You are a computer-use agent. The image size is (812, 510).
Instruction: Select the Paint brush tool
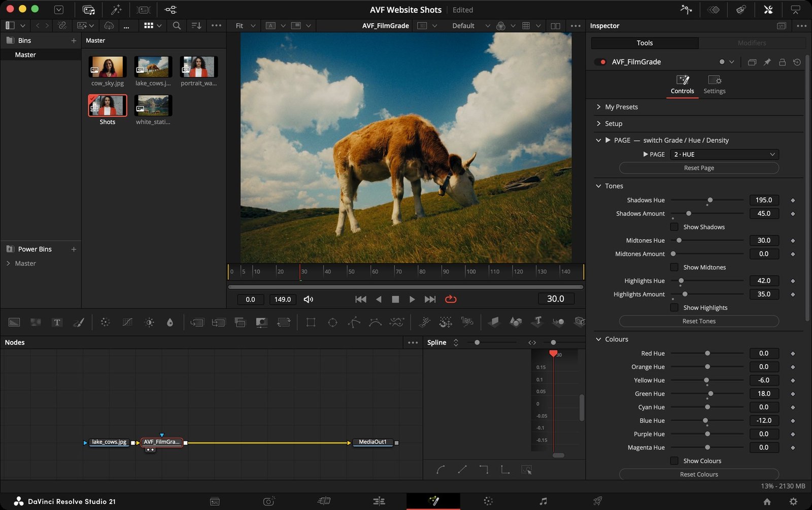(79, 322)
